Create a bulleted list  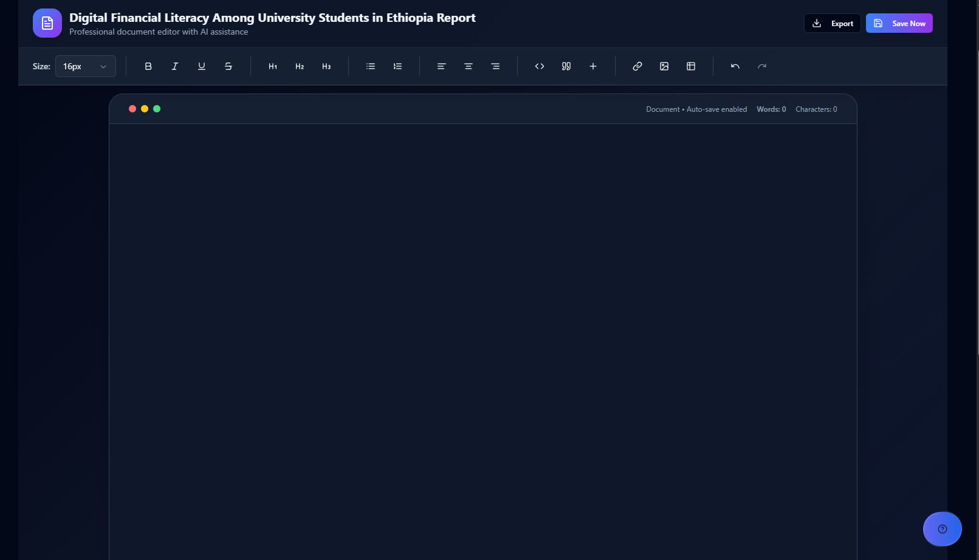(x=371, y=66)
